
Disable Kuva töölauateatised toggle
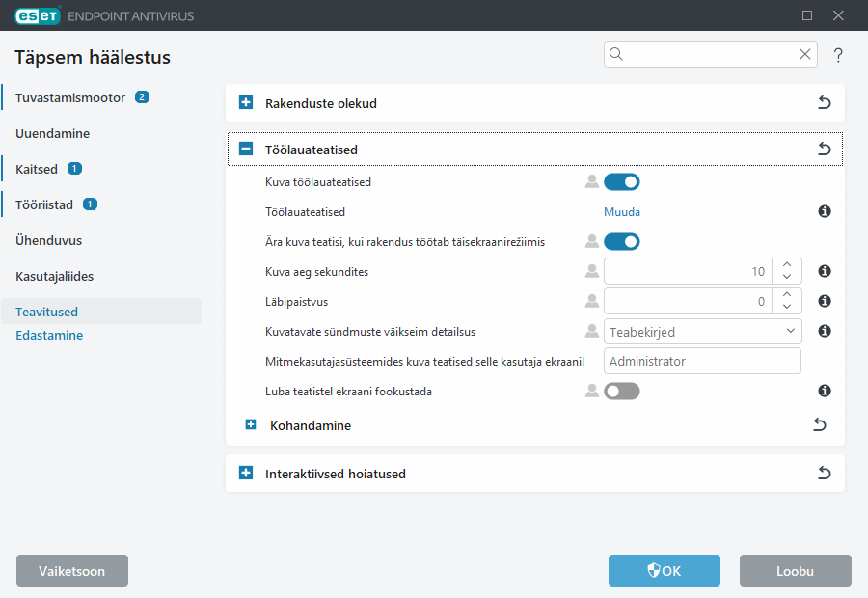(621, 181)
